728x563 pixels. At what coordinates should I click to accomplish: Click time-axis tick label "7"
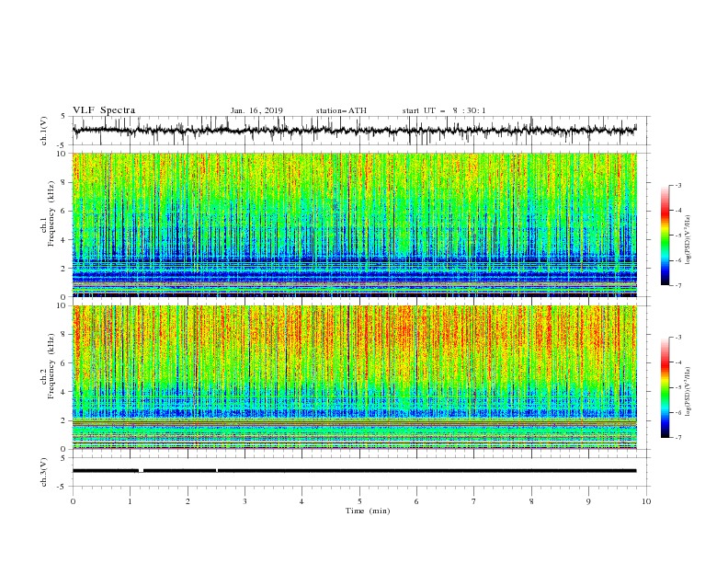coord(474,501)
